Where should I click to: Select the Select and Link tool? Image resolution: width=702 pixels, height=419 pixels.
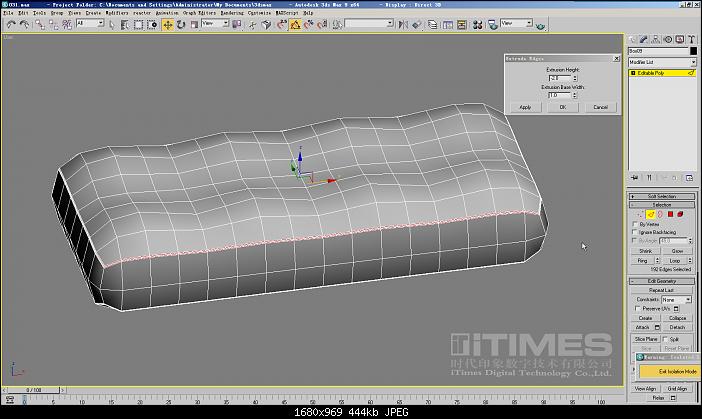coord(40,25)
